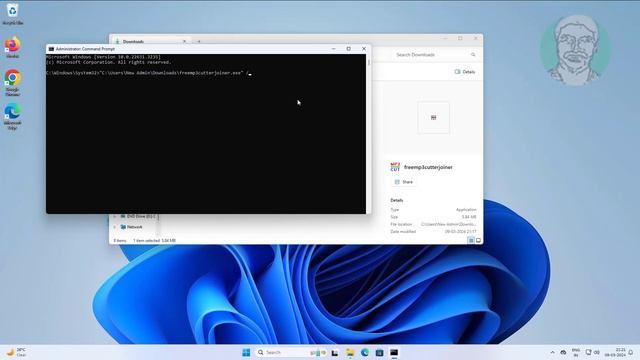The height and width of the screenshot is (360, 640).
Task: Launch Google Chrome from the desktop
Action: pyautogui.click(x=12, y=83)
